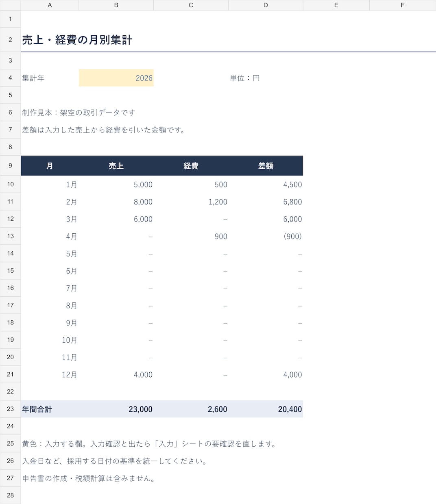Select column F header
The image size is (436, 504).
(403, 5)
